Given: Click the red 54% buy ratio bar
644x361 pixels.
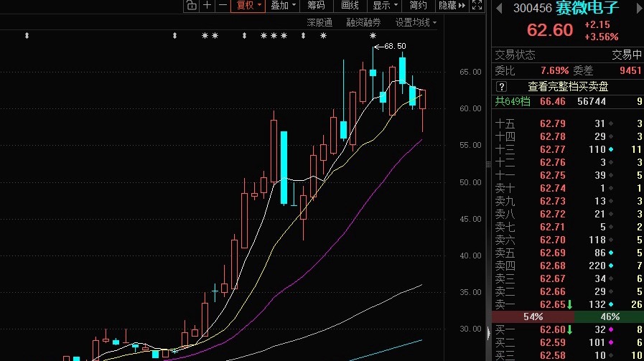Looking at the screenshot, I should 533,317.
